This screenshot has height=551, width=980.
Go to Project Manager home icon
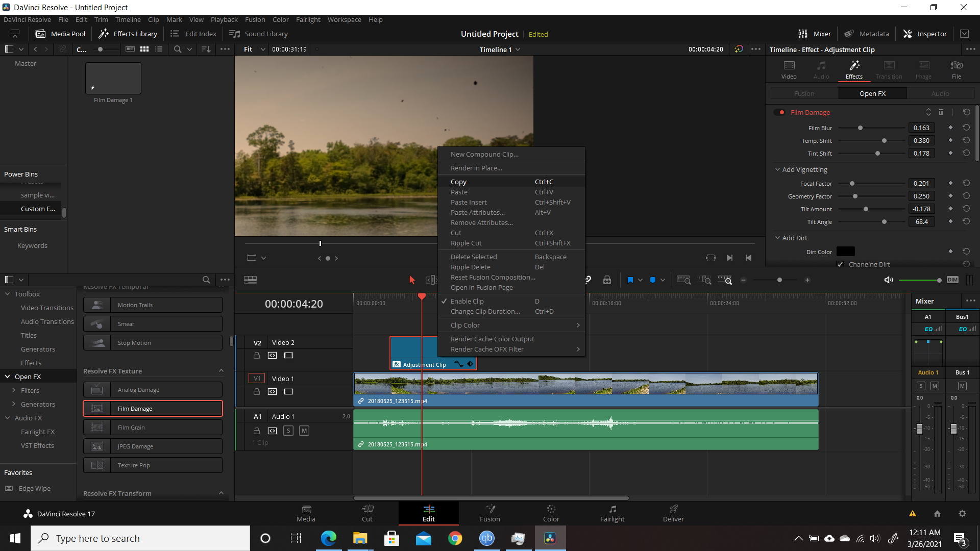[937, 514]
